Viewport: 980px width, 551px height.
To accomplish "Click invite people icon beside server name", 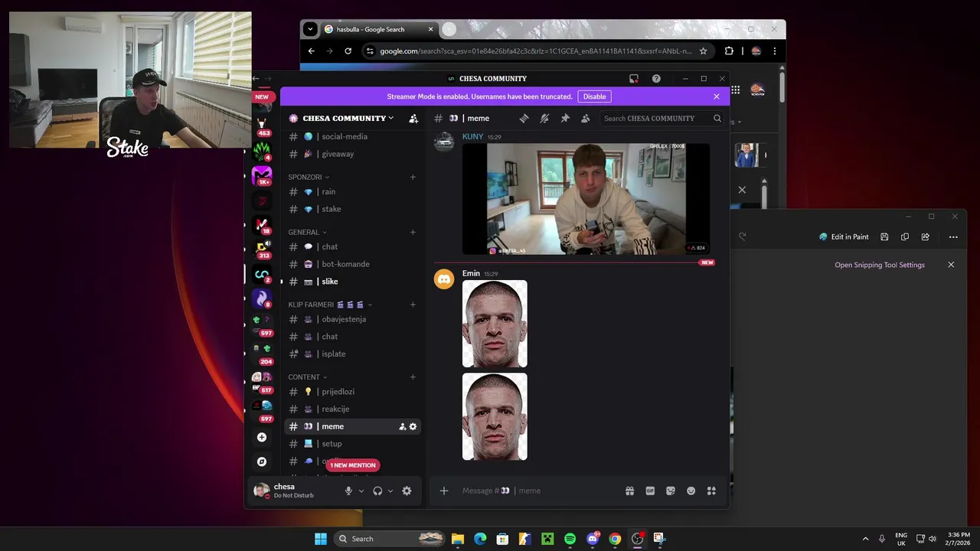I will pos(413,118).
